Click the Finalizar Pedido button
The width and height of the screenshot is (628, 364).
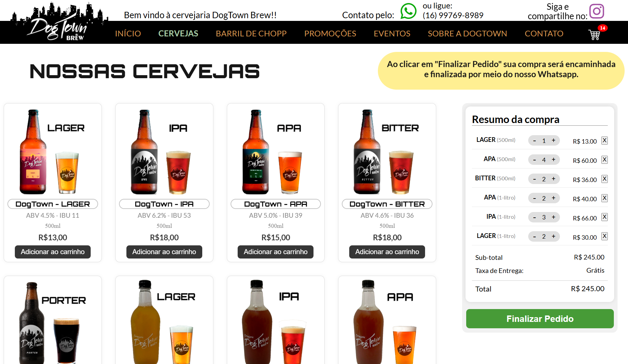coord(540,319)
